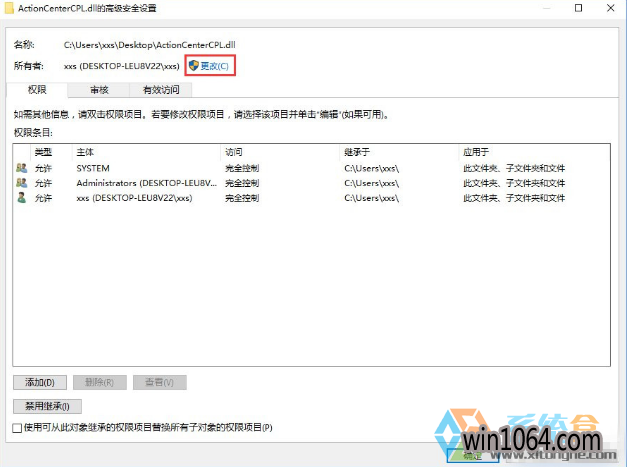Click 完全控制 in the Administrators row

(242, 183)
